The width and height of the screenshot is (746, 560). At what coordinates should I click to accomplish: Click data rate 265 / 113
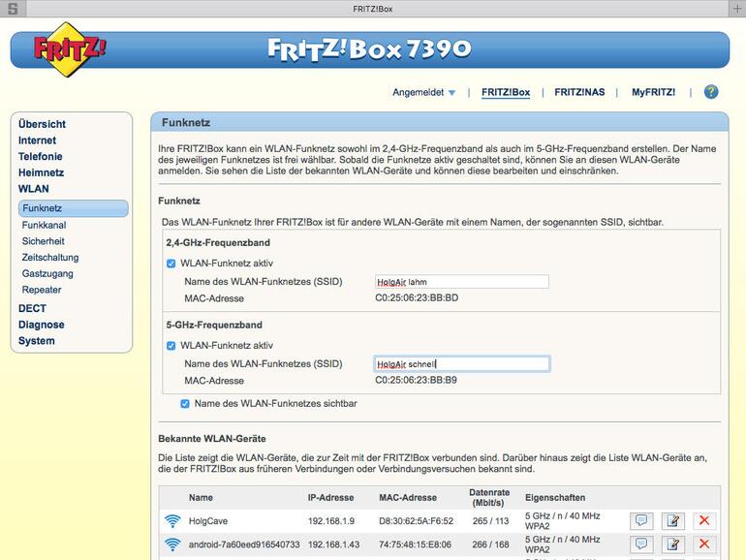click(x=490, y=521)
